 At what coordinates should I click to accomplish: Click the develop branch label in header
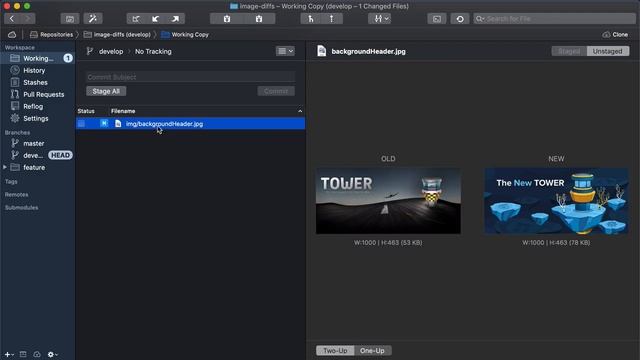(x=111, y=51)
